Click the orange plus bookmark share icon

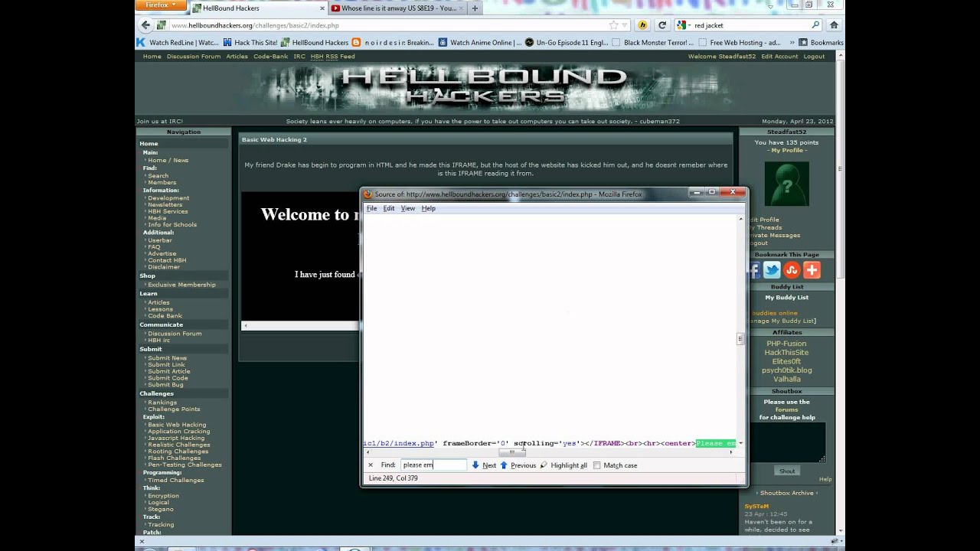pyautogui.click(x=812, y=269)
